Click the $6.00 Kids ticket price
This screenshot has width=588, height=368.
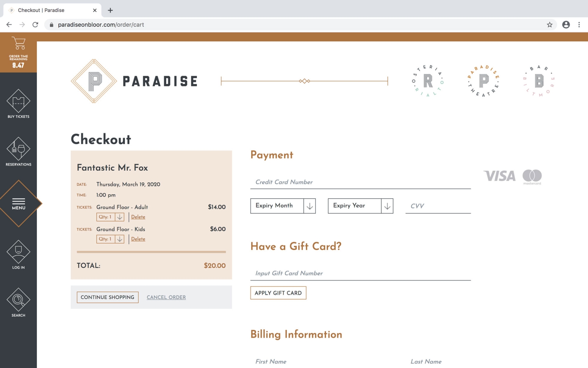[x=218, y=229]
